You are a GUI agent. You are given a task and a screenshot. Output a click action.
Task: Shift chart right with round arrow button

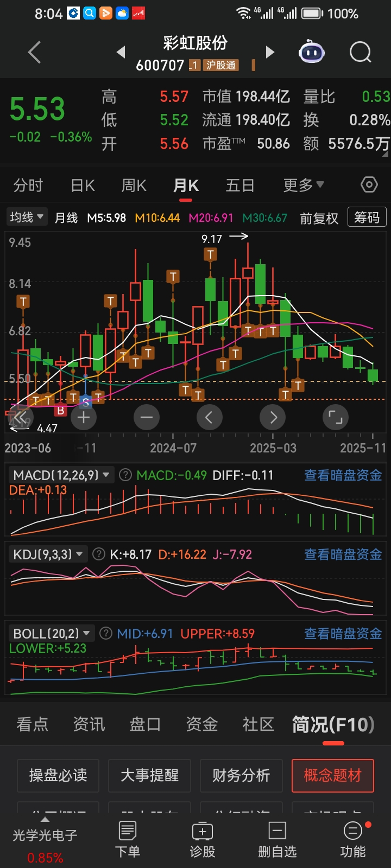pyautogui.click(x=273, y=417)
